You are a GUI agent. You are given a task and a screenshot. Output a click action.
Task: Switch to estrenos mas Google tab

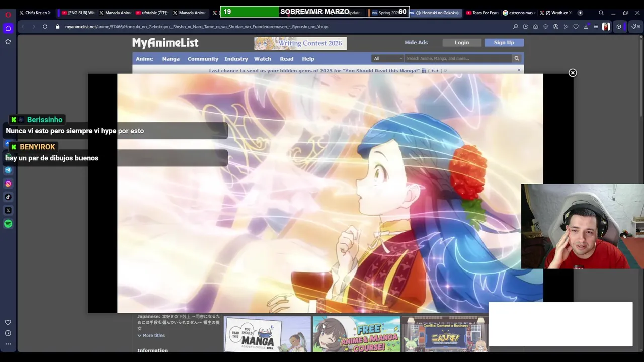click(x=519, y=13)
